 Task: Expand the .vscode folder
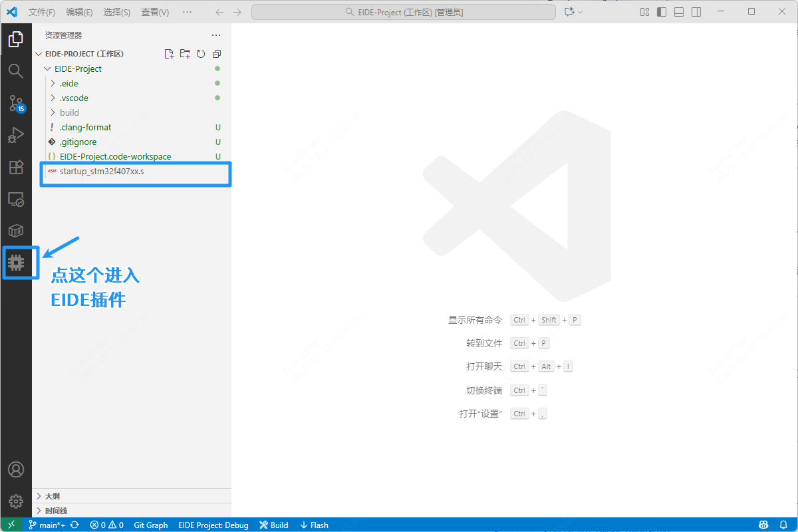pos(73,98)
